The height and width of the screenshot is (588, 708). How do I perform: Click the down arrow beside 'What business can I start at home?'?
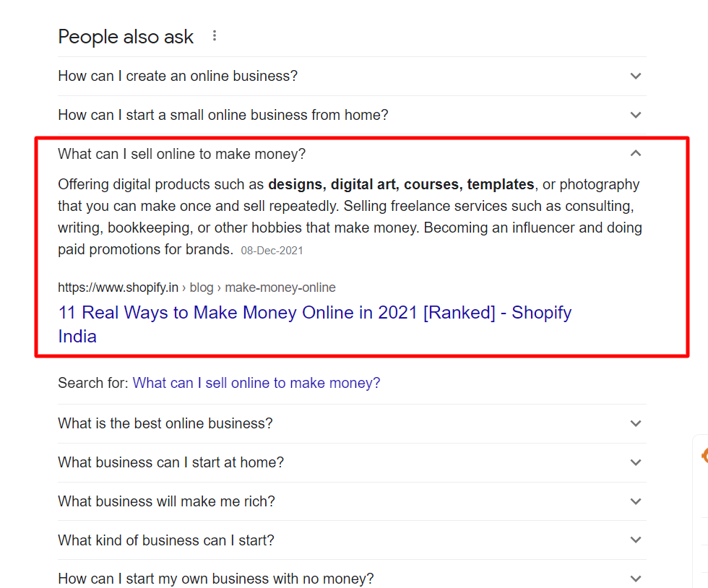pyautogui.click(x=636, y=462)
